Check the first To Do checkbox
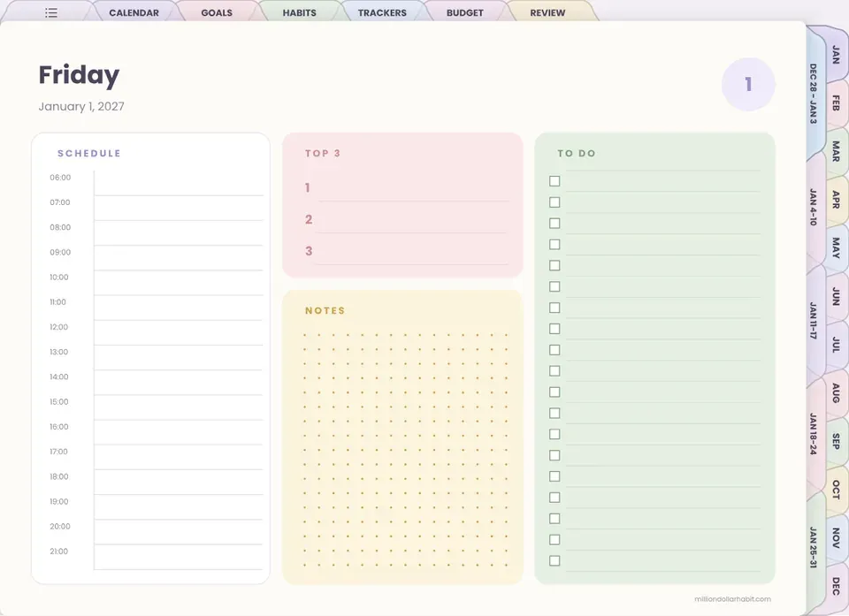Viewport: 849px width, 616px height. (x=555, y=181)
